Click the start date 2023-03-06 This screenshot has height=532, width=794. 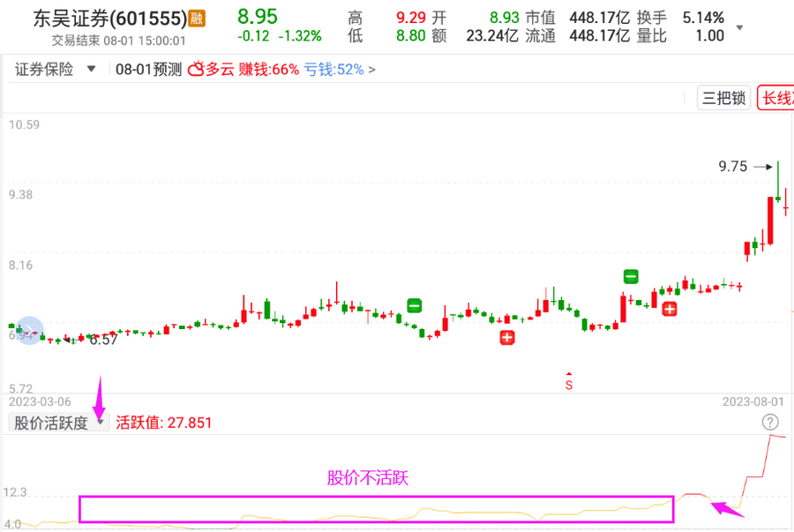pyautogui.click(x=40, y=402)
